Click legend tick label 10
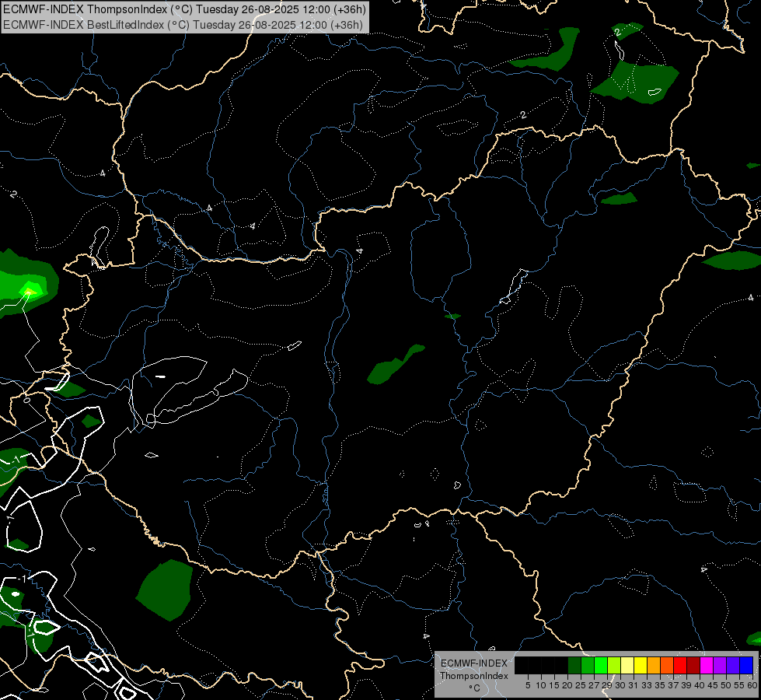Image resolution: width=761 pixels, height=700 pixels. click(x=541, y=685)
